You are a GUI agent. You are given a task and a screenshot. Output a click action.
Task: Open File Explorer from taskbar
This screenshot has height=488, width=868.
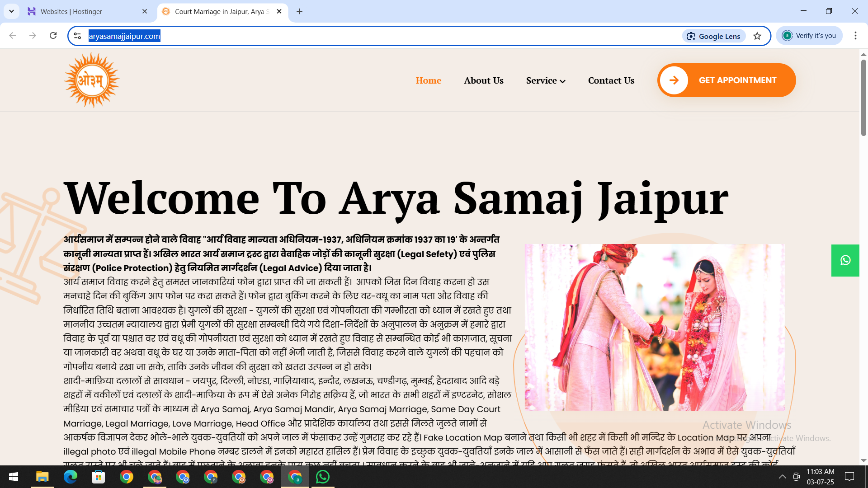tap(42, 477)
